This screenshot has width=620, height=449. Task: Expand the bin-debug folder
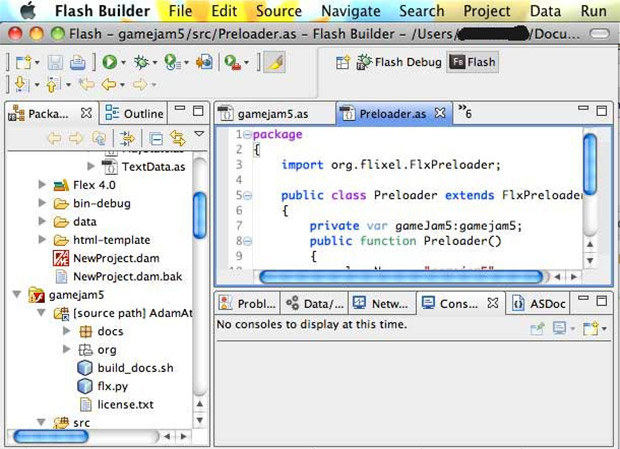[x=42, y=203]
